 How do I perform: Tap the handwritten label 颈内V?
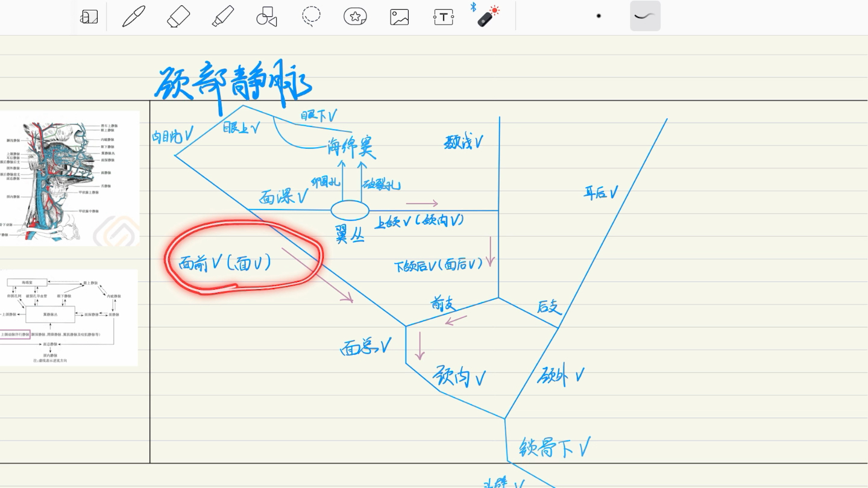pos(459,377)
